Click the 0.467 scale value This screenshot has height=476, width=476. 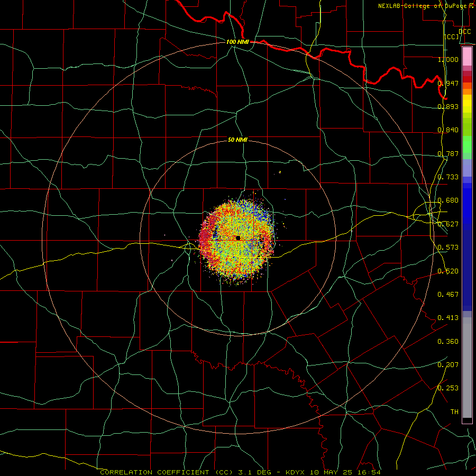(x=448, y=294)
